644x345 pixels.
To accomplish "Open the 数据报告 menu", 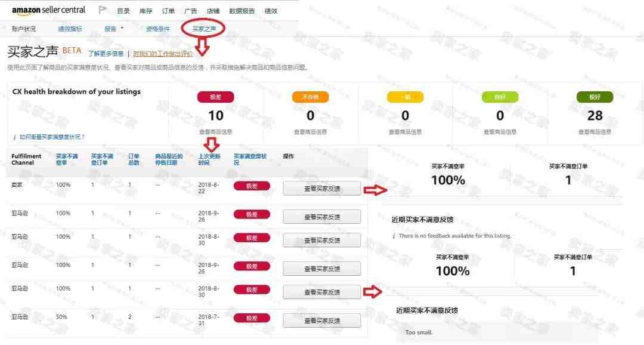I will pyautogui.click(x=242, y=11).
